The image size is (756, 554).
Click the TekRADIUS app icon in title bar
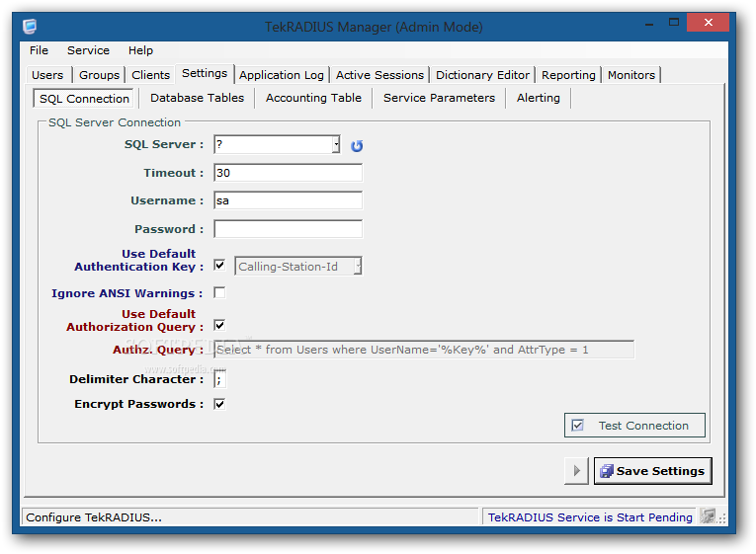click(30, 26)
